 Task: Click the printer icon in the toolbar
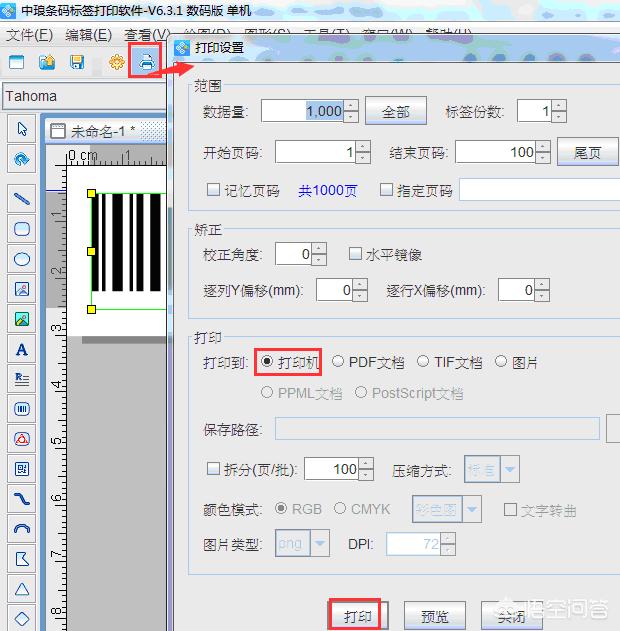coord(147,62)
